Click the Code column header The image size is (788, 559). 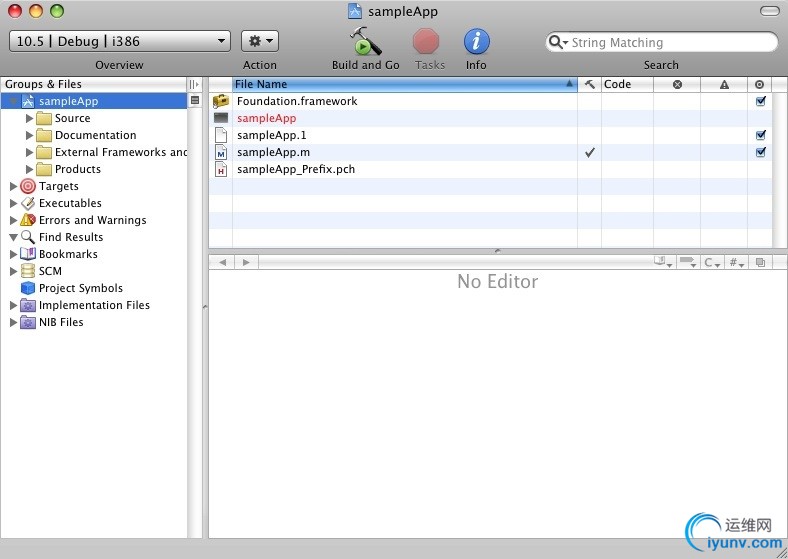click(627, 84)
